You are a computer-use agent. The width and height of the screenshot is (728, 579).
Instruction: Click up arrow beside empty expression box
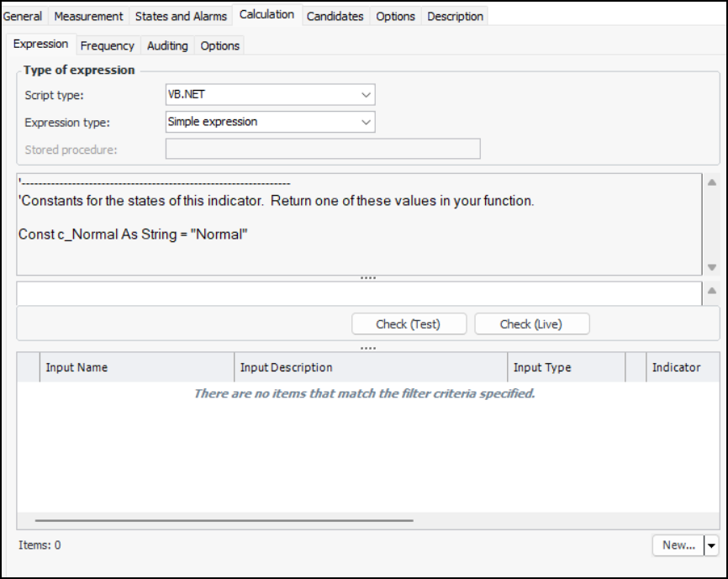coord(712,291)
